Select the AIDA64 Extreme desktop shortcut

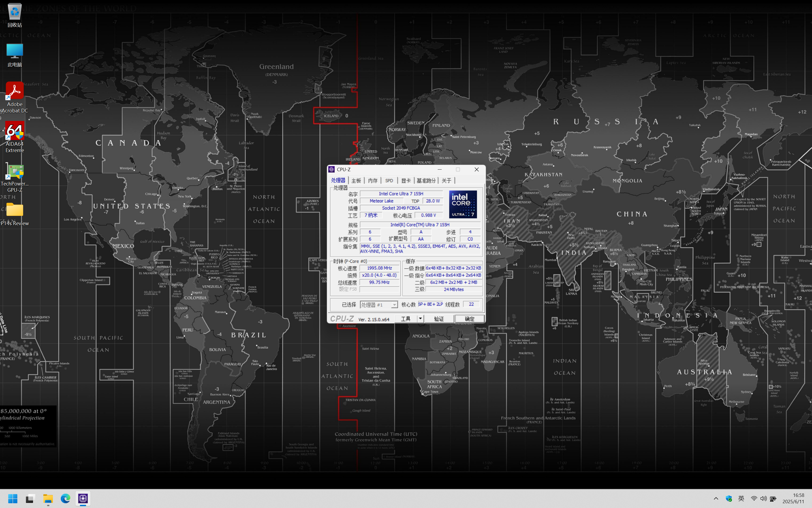click(15, 137)
